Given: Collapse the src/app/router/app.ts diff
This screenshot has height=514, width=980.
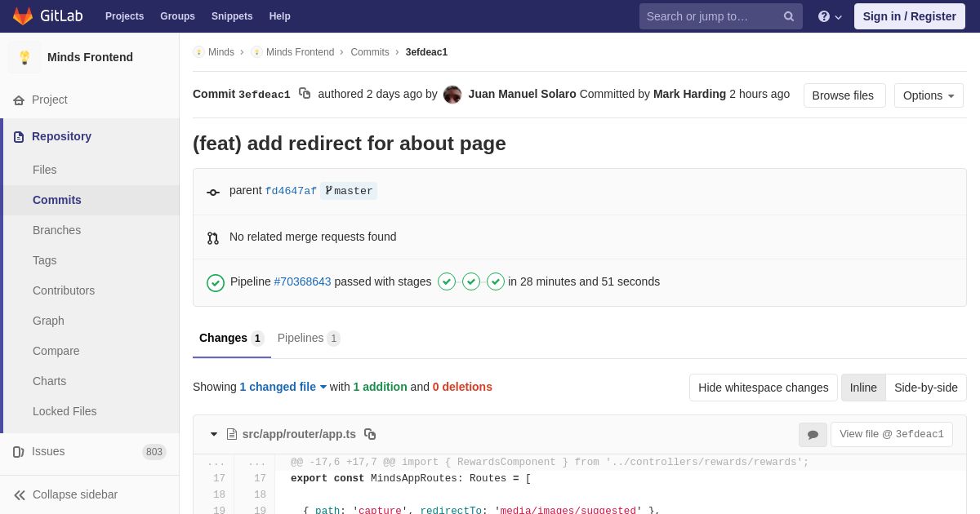Looking at the screenshot, I should pyautogui.click(x=214, y=434).
